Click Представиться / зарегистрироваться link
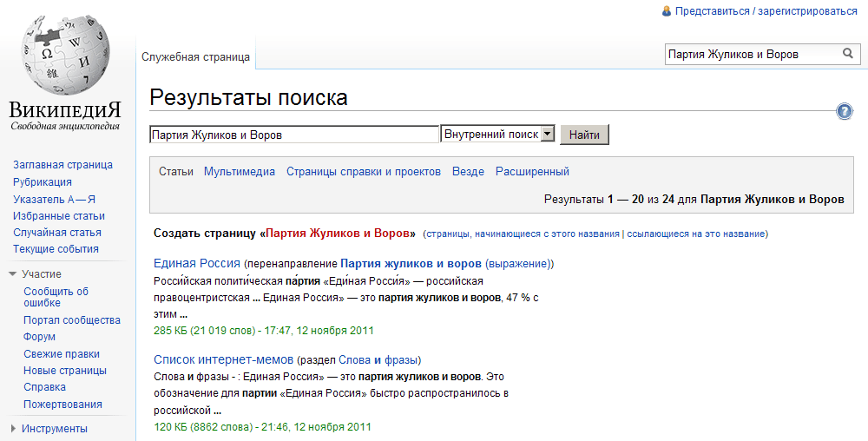This screenshot has height=441, width=868. (x=766, y=11)
